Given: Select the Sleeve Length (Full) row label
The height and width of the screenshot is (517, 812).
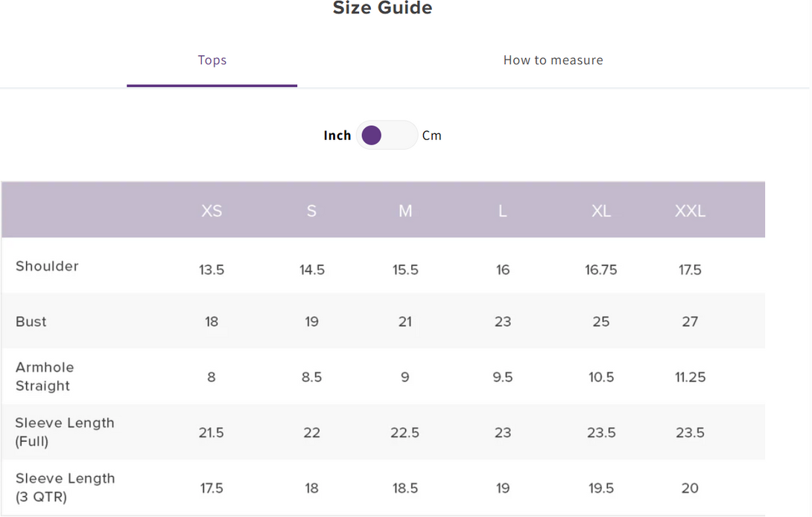Looking at the screenshot, I should coord(65,432).
